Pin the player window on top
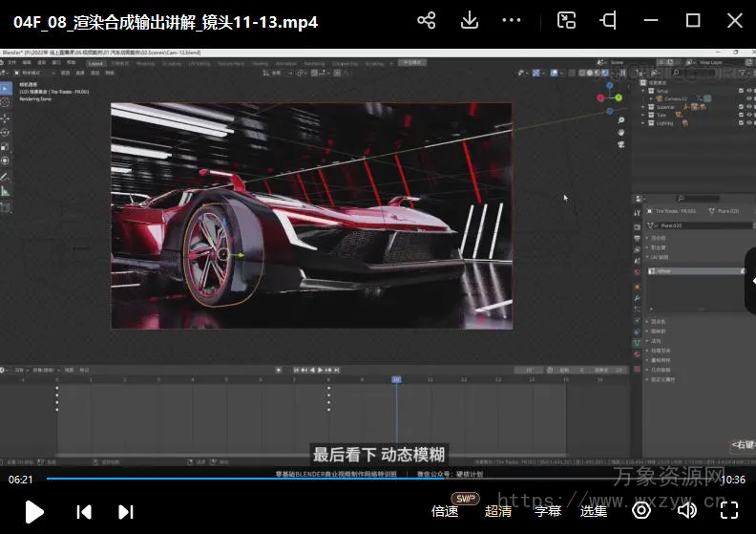 tap(608, 21)
